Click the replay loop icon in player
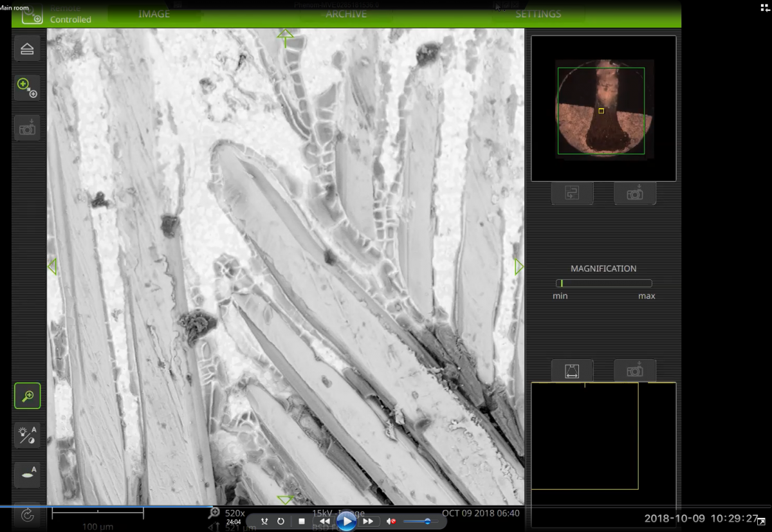This screenshot has width=772, height=532. point(280,521)
